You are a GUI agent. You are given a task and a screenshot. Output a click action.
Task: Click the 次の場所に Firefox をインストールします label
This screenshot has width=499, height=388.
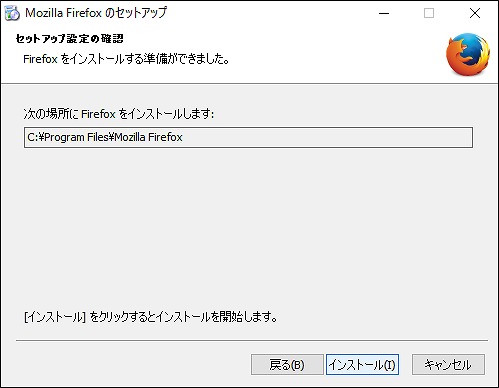[x=119, y=114]
